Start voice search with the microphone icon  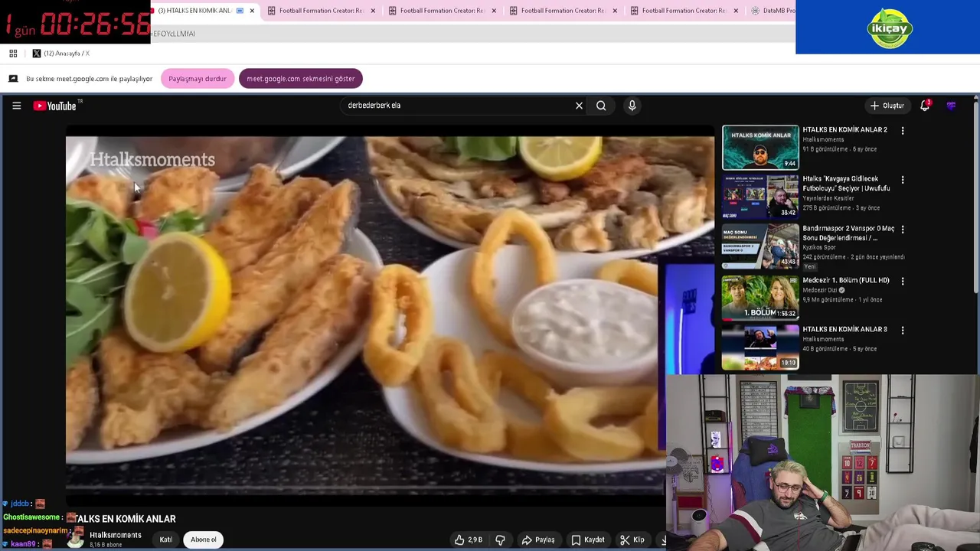pos(632,106)
